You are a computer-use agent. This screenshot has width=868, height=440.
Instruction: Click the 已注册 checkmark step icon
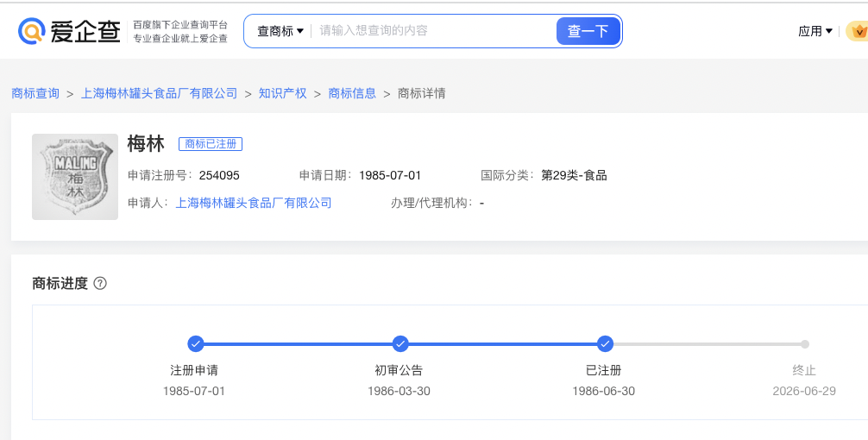[605, 344]
